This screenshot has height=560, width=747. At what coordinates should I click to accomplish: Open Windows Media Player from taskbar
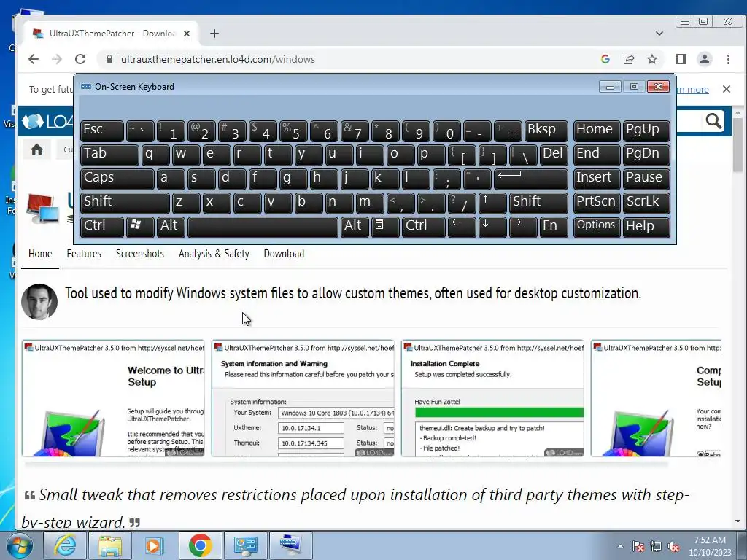tap(153, 545)
